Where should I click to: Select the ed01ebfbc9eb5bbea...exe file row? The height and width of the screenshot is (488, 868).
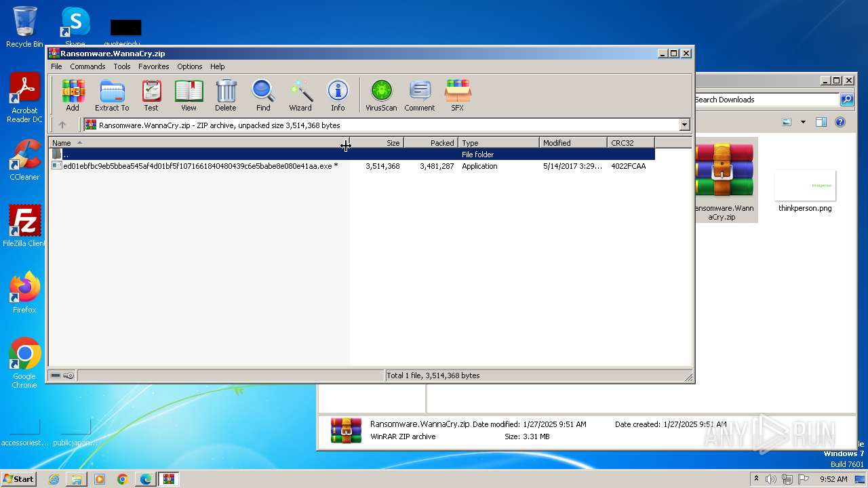(352, 166)
